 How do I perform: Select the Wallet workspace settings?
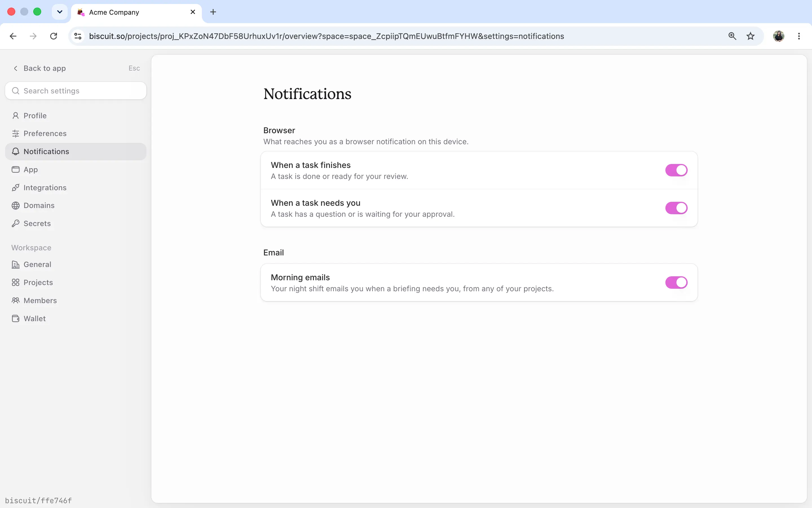[76, 319]
